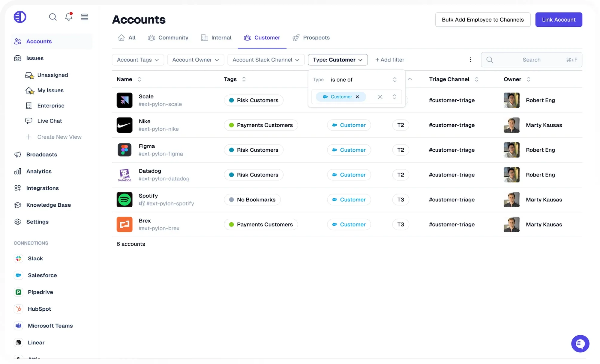Screen dimensions: 600x364
Task: Select the Customer tab
Action: (262, 37)
